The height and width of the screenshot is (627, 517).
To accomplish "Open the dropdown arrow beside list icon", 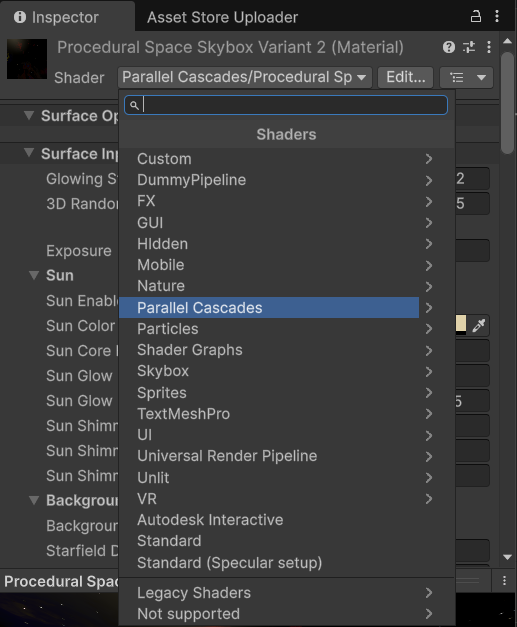I will [x=481, y=77].
